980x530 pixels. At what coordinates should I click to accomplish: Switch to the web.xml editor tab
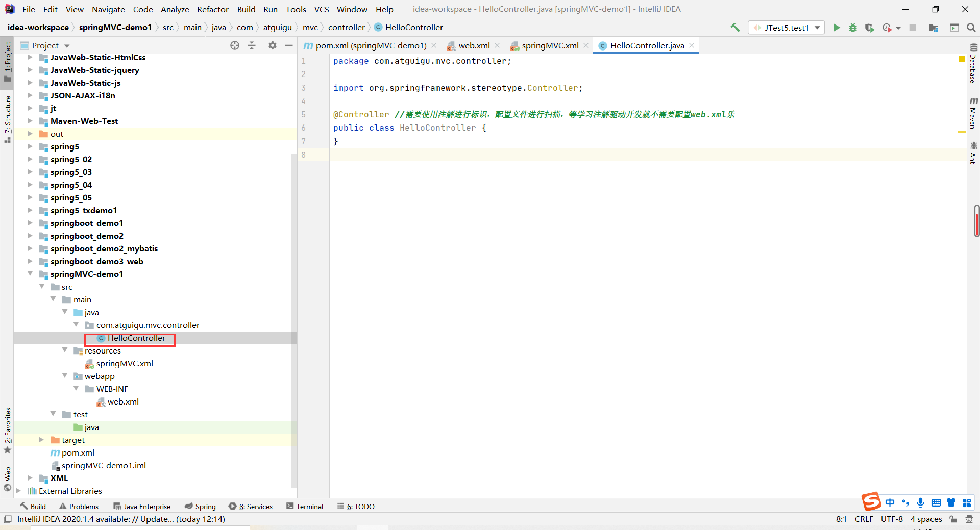coord(474,45)
